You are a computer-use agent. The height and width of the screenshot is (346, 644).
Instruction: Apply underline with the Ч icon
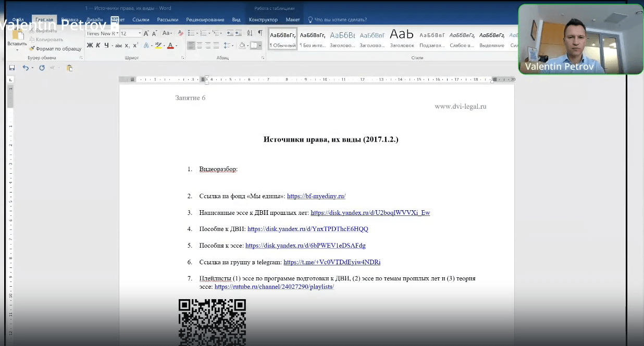[107, 45]
